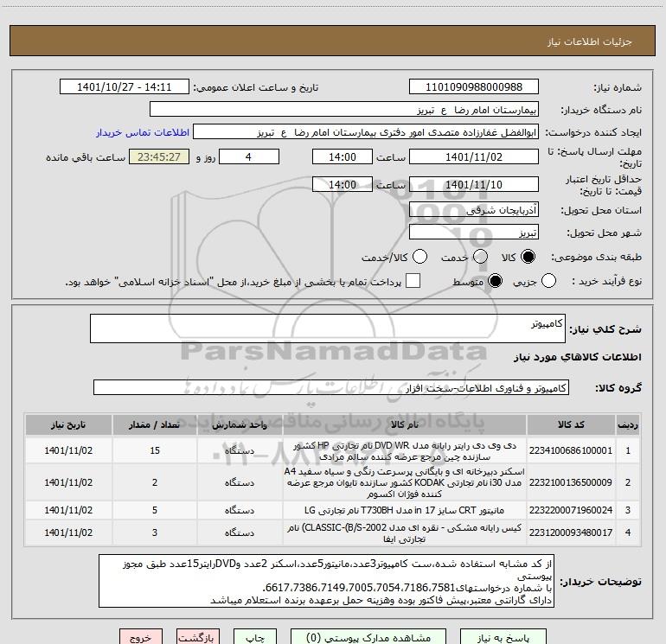Click the چاپ print button

pos(255,638)
